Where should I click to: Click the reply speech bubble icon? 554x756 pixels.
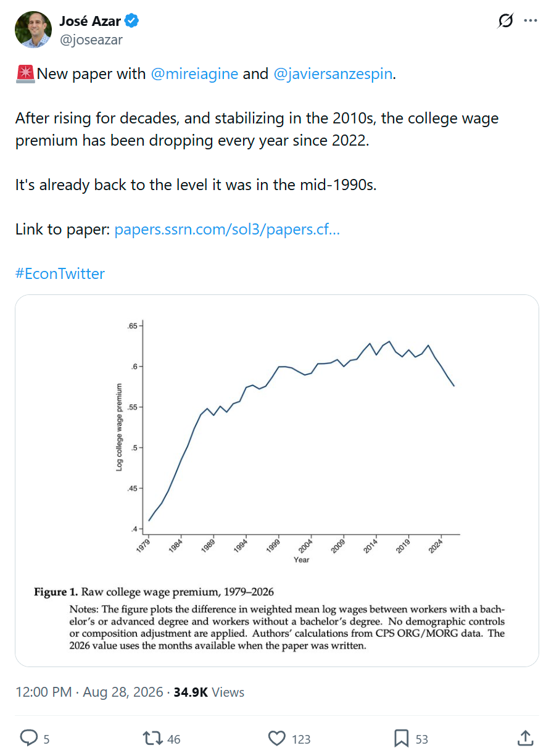point(30,738)
